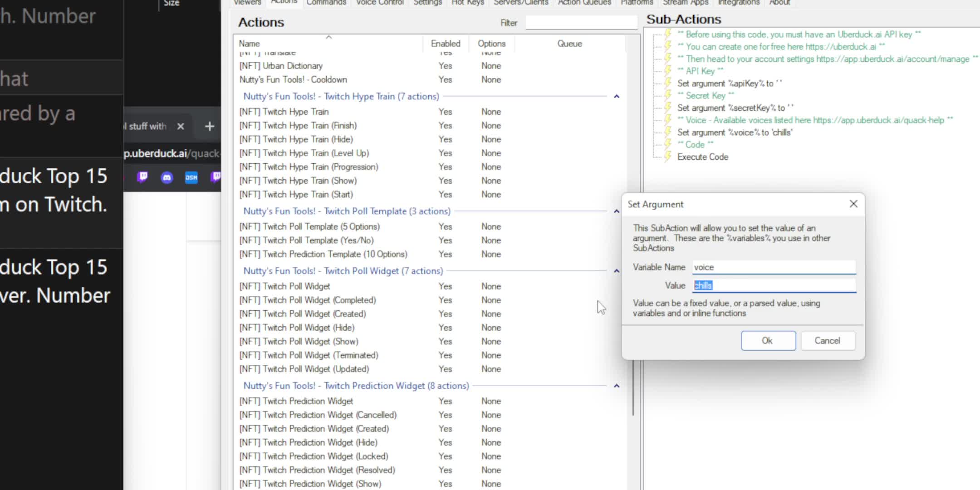Viewport: 980px width, 490px height.
Task: Confirm dialog with Ok button
Action: [768, 341]
